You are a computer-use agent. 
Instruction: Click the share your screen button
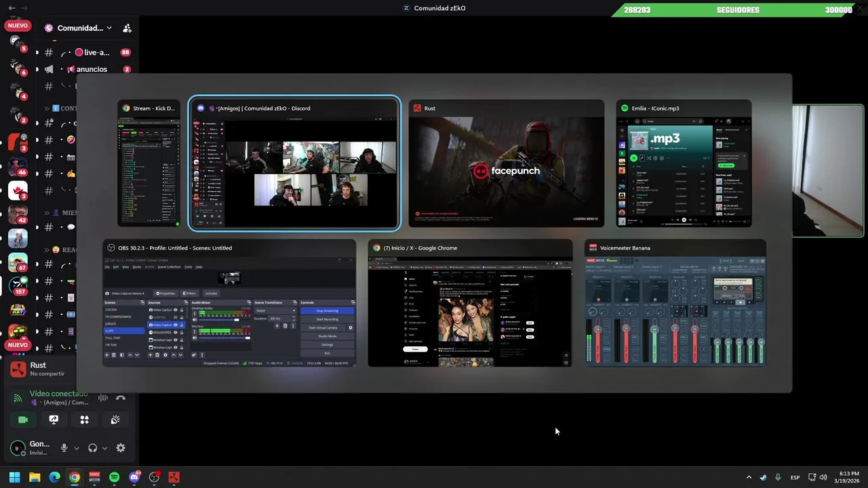54,420
